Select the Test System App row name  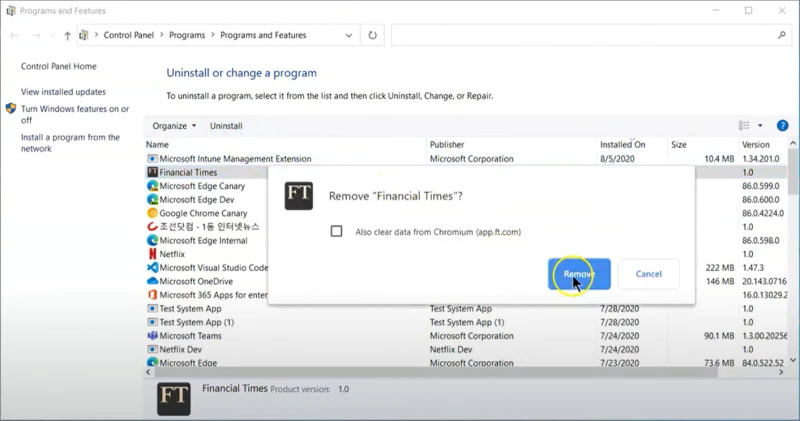(190, 309)
